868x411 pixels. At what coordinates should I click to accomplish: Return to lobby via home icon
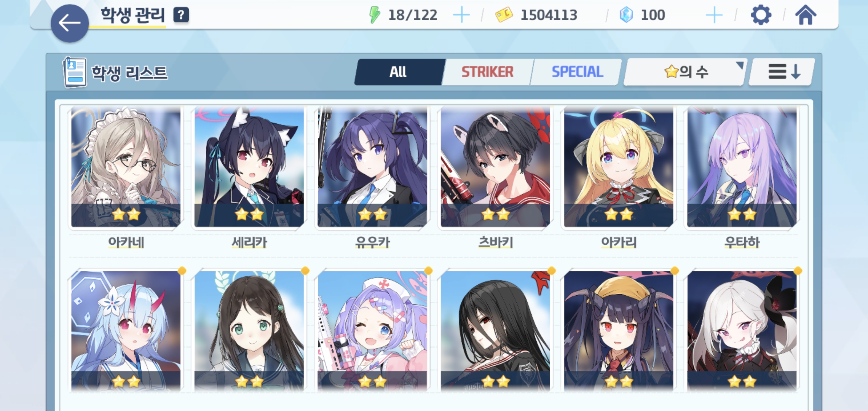806,15
